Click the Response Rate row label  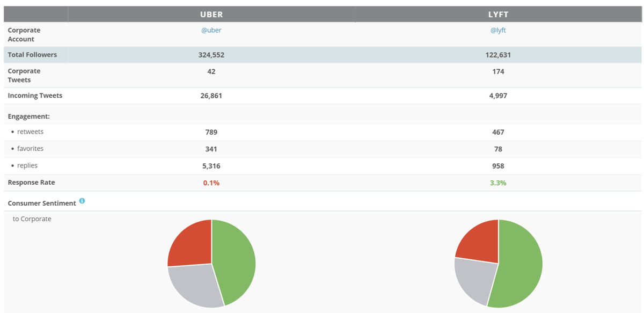click(31, 183)
